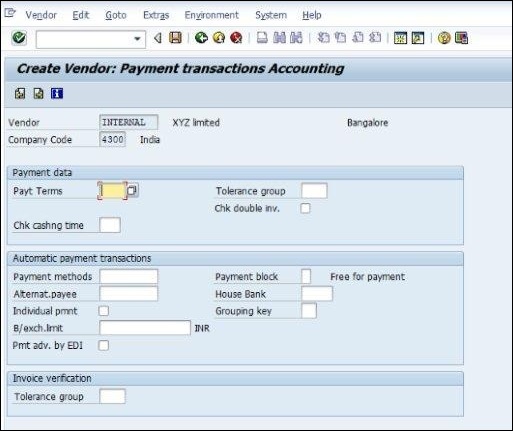The width and height of the screenshot is (513, 431).
Task: Click the Find Next binoculars icon
Action: [296, 38]
